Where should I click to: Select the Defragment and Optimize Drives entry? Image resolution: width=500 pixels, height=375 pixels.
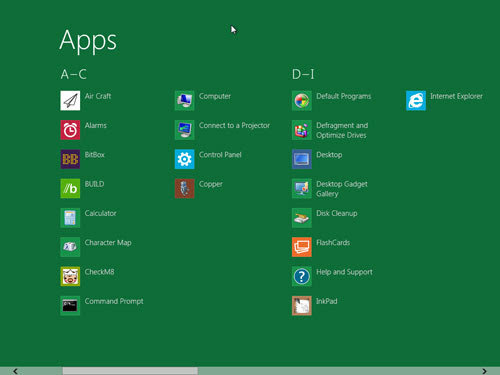tap(330, 130)
